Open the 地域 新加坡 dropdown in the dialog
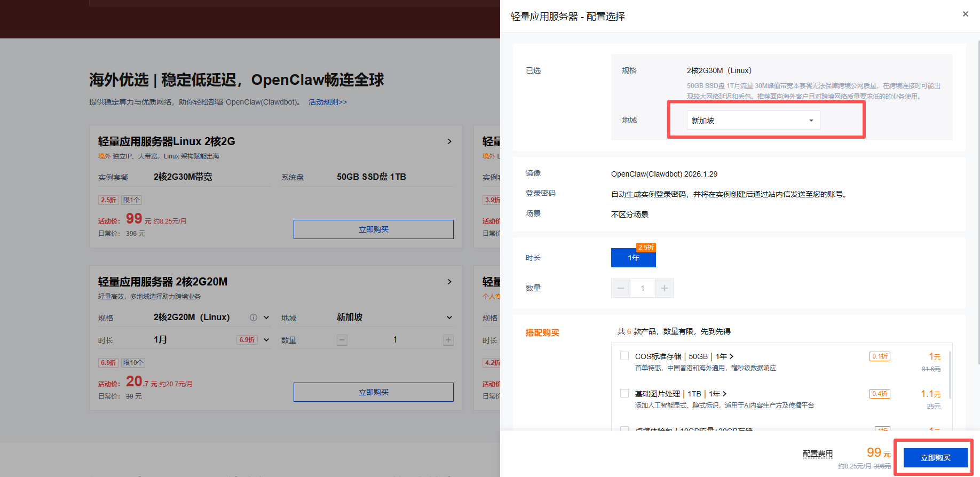 [753, 121]
